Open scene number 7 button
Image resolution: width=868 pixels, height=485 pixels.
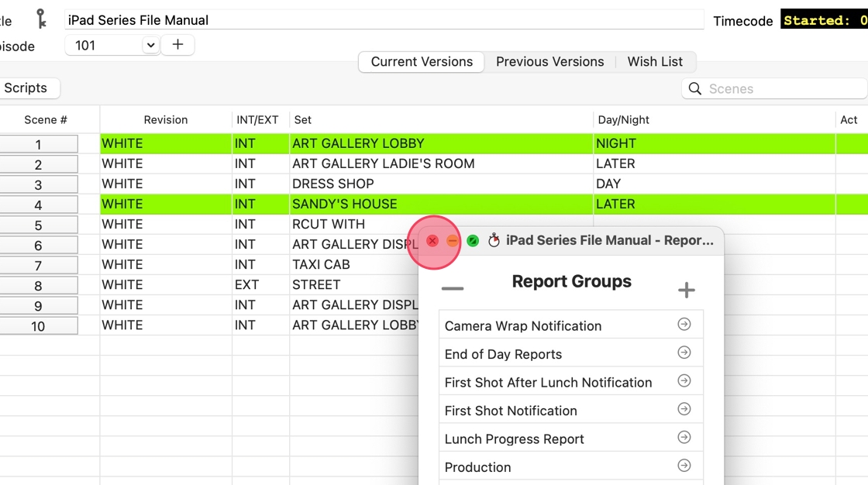(38, 265)
